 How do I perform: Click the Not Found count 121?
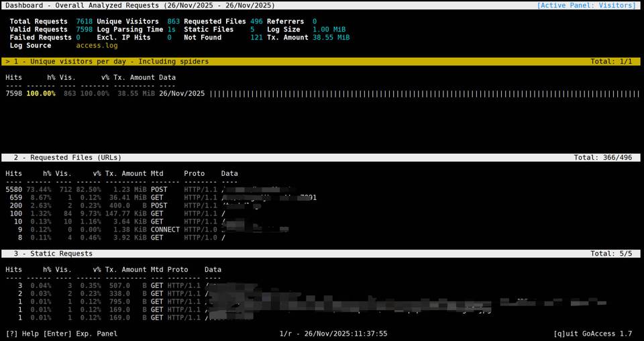[x=256, y=38]
